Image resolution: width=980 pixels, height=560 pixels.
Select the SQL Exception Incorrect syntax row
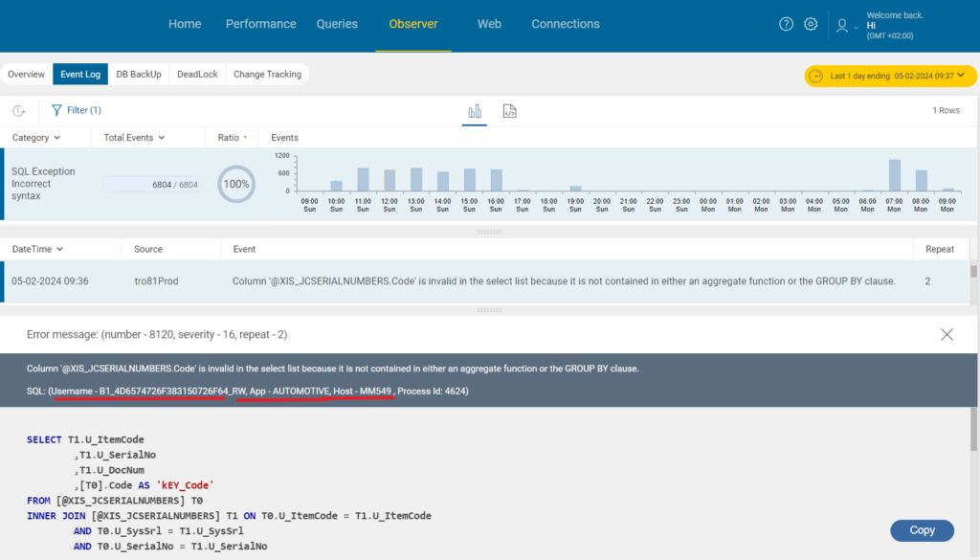pos(489,184)
